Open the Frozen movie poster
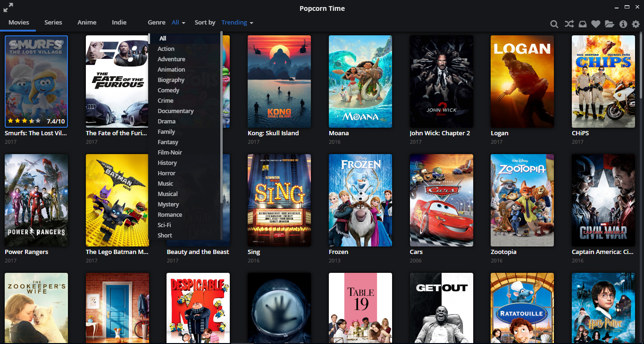The height and width of the screenshot is (344, 644). point(360,200)
